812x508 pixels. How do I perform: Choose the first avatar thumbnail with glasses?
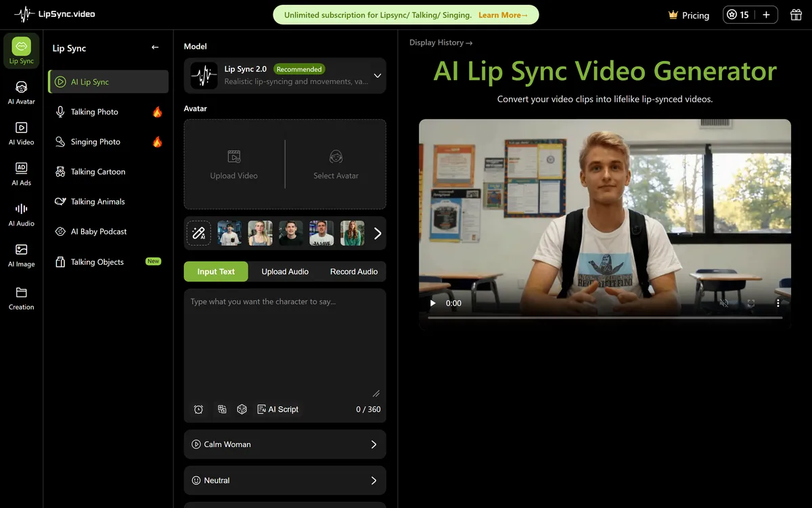pyautogui.click(x=229, y=233)
